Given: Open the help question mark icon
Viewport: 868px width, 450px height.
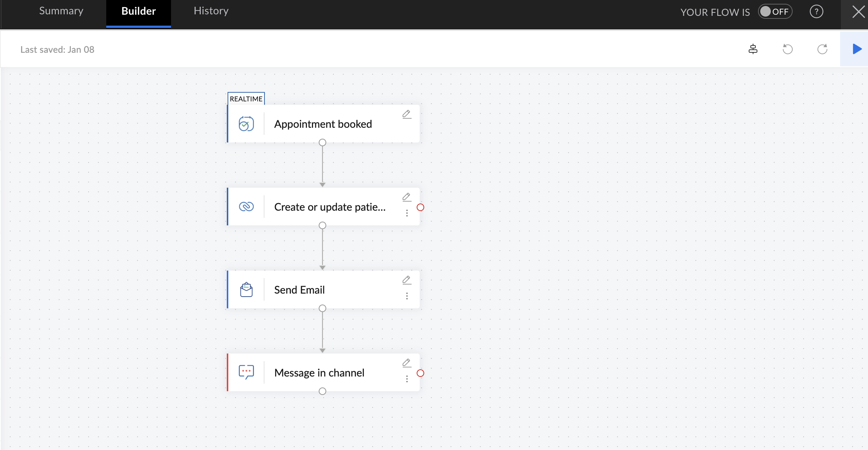Looking at the screenshot, I should pos(816,12).
